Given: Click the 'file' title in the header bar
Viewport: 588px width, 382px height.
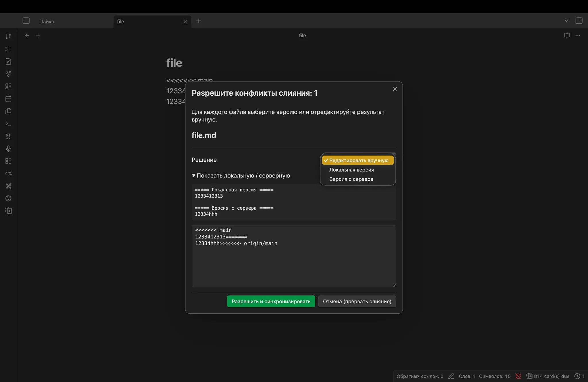Looking at the screenshot, I should pyautogui.click(x=302, y=36).
